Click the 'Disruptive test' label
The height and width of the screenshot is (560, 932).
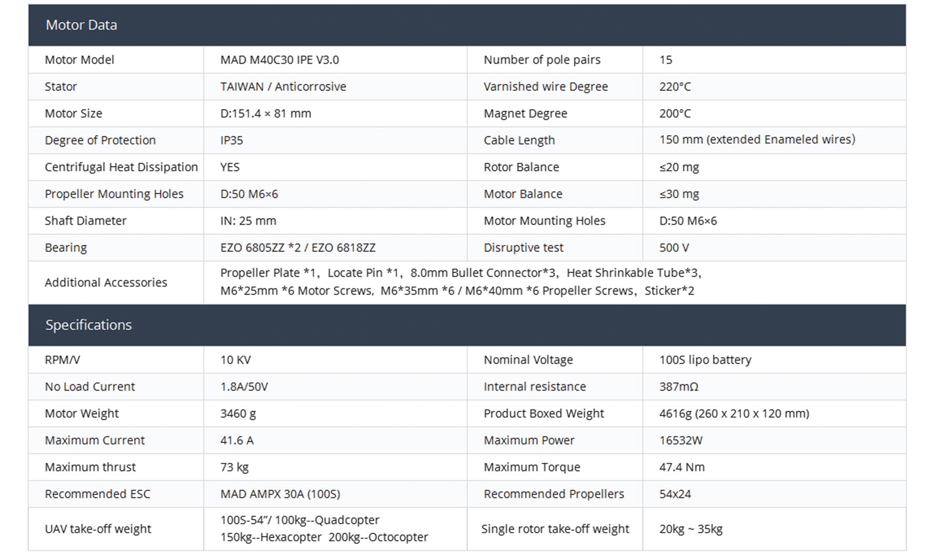pos(523,248)
